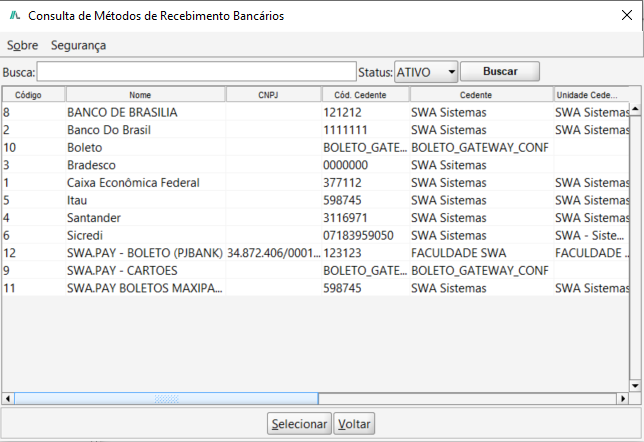Image resolution: width=644 pixels, height=442 pixels.
Task: Select the Santander row
Action: tap(315, 218)
